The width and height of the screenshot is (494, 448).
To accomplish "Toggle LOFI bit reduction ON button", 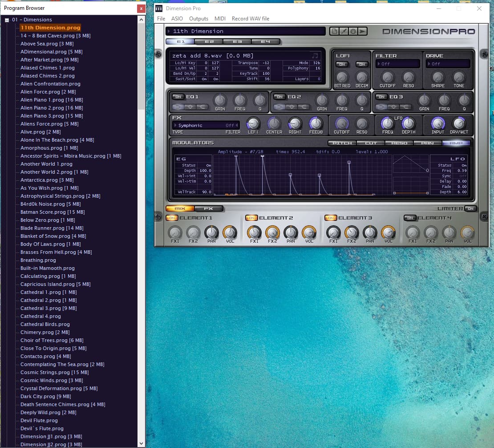I will coord(342,64).
